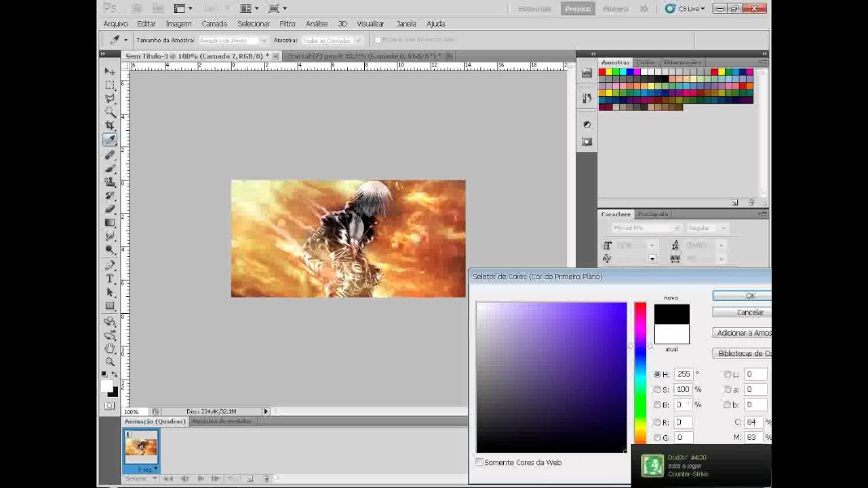This screenshot has height=488, width=868.
Task: Select the Crop tool
Action: (110, 125)
